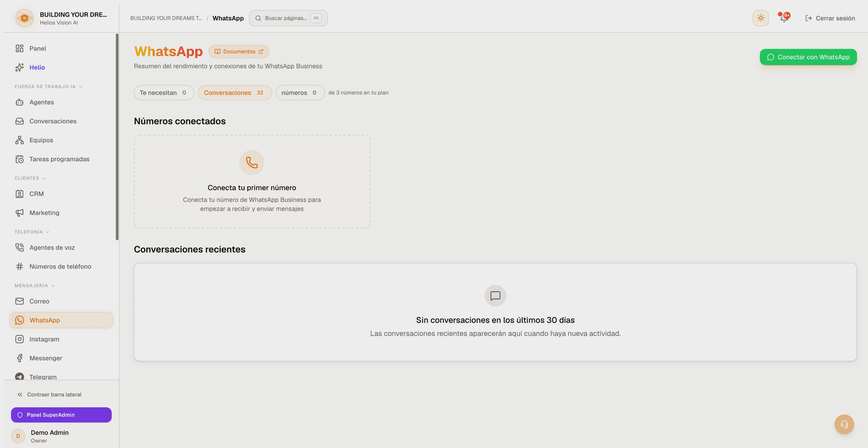Click Cerrar sesión
Viewport: 868px width, 448px height.
tap(830, 18)
